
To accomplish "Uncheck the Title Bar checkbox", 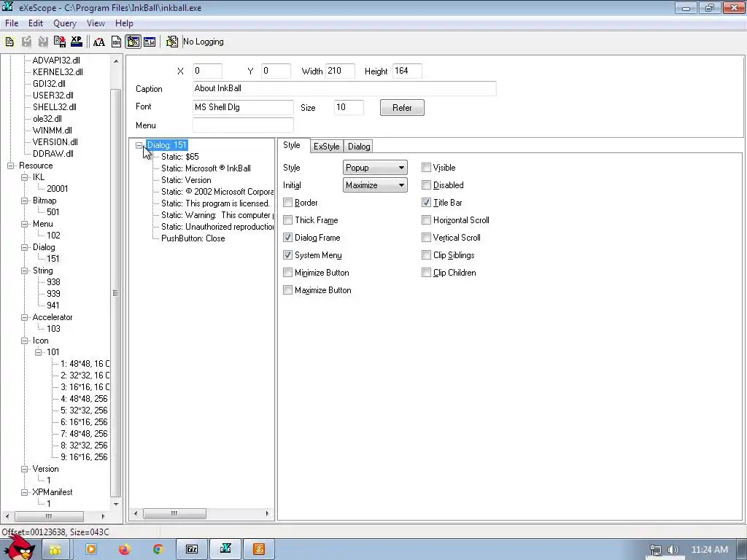I will pos(426,203).
